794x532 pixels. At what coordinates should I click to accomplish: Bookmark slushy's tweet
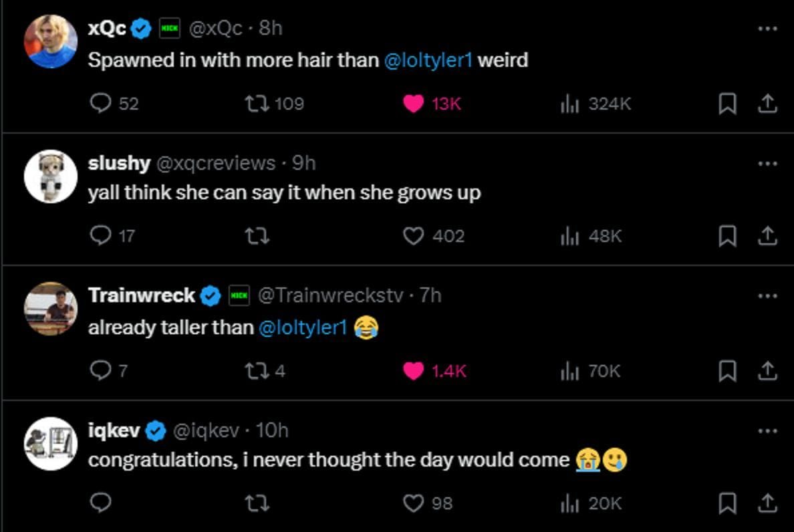coord(727,236)
